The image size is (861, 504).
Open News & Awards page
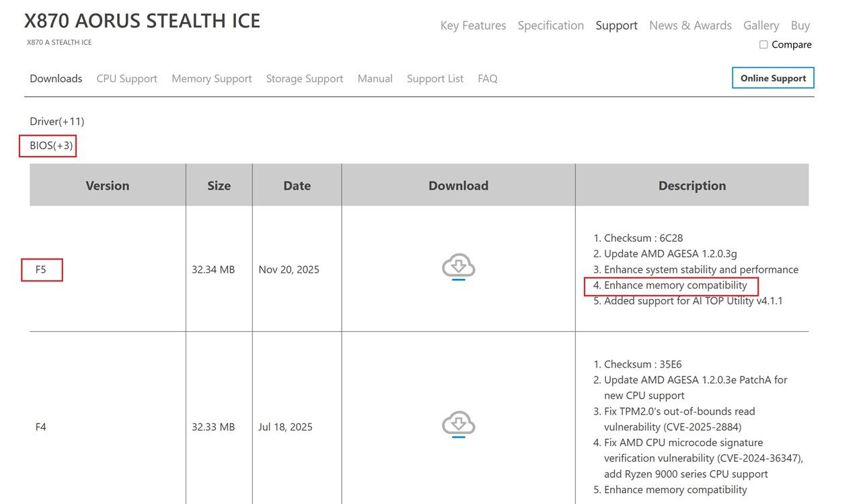click(x=690, y=26)
